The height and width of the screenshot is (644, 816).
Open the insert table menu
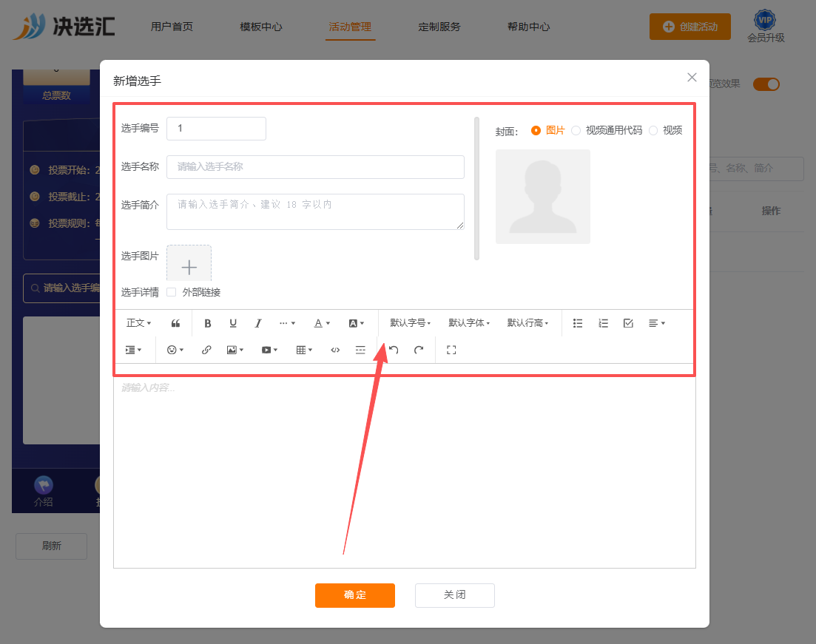point(304,350)
